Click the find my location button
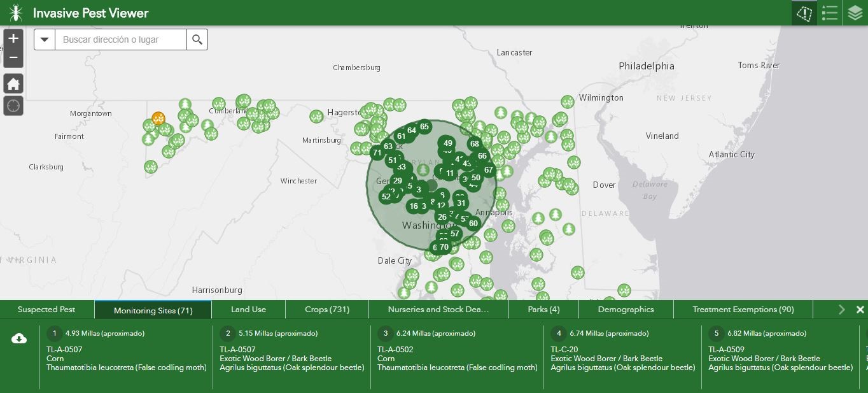Screen dimensions: 868x393 pos(13,106)
